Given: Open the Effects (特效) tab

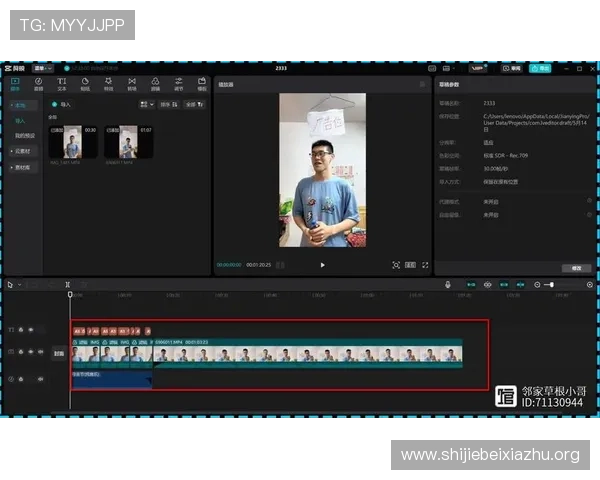Looking at the screenshot, I should 108,84.
